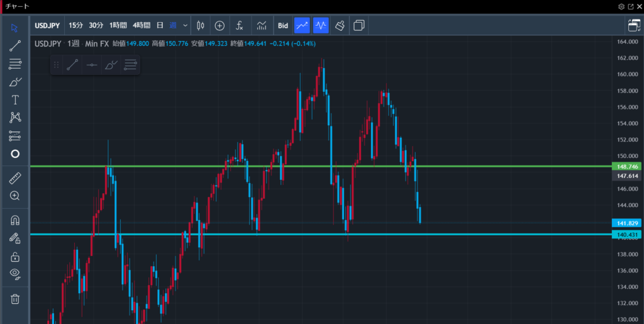
Task: Open the fx indicators menu
Action: pyautogui.click(x=240, y=25)
